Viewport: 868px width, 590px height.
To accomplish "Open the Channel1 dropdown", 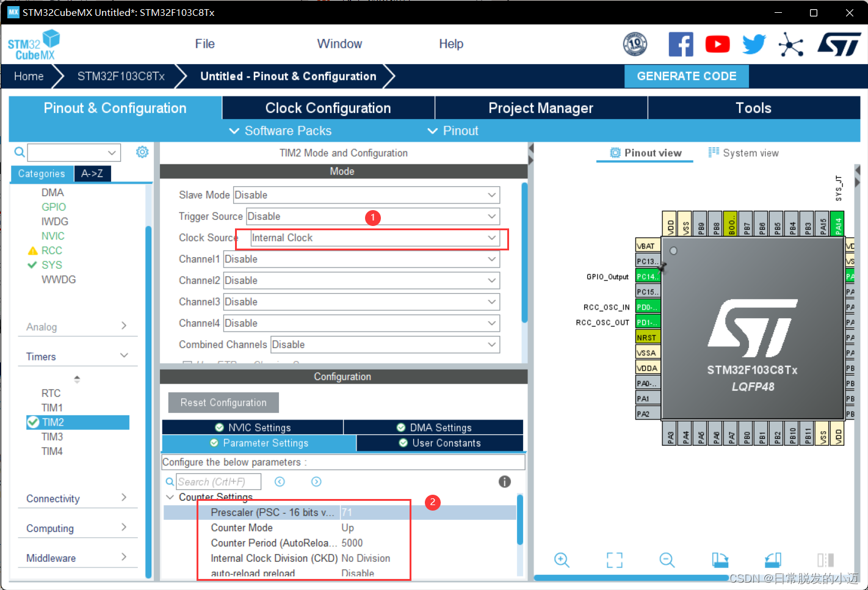I will (x=361, y=259).
